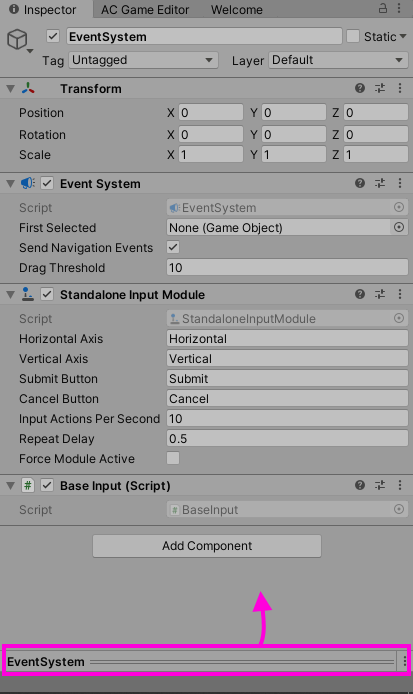Image resolution: width=413 pixels, height=694 pixels.
Task: Open Transform component help reference
Action: (360, 88)
